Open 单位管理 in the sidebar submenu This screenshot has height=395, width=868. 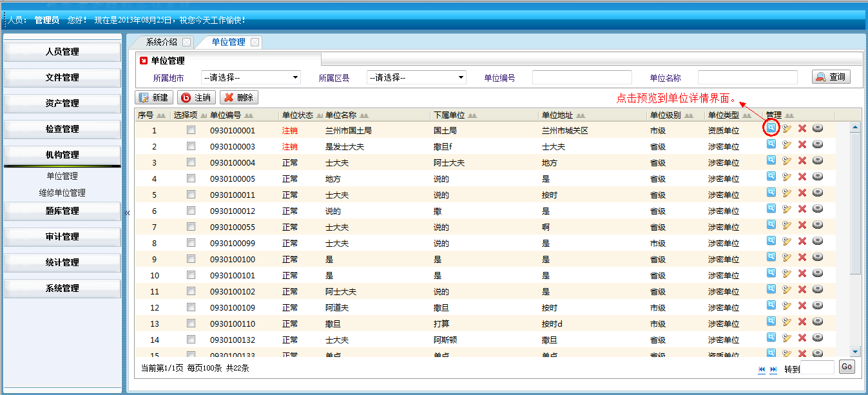(62, 176)
